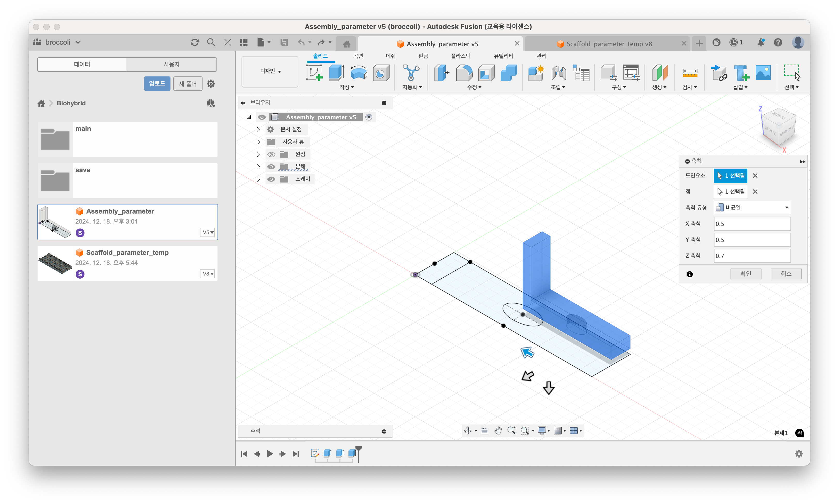Select the Extrude tool
The image size is (839, 504).
[x=337, y=73]
